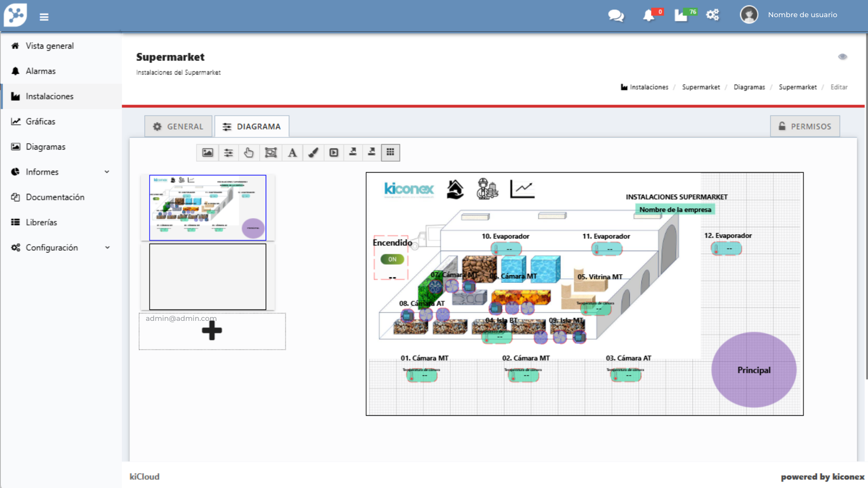868x488 pixels.
Task: Click the PERMISOS button
Action: [x=805, y=127]
